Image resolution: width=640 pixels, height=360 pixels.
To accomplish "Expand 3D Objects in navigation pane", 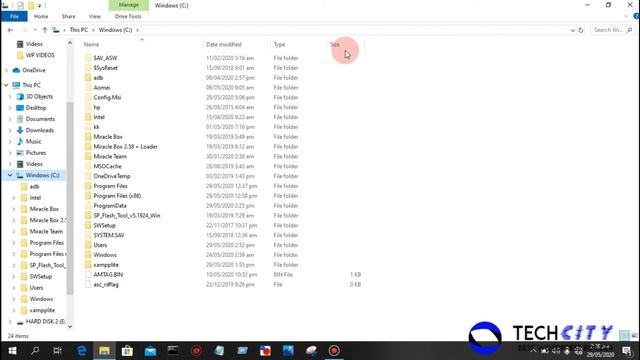I will [10, 97].
